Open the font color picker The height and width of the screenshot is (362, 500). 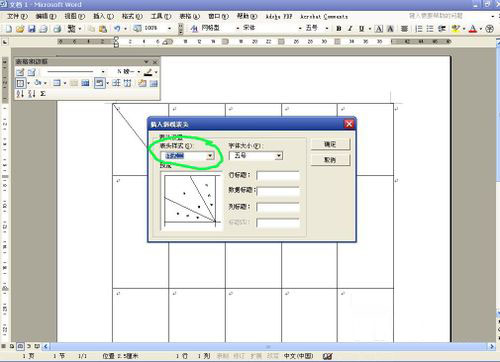(x=481, y=29)
